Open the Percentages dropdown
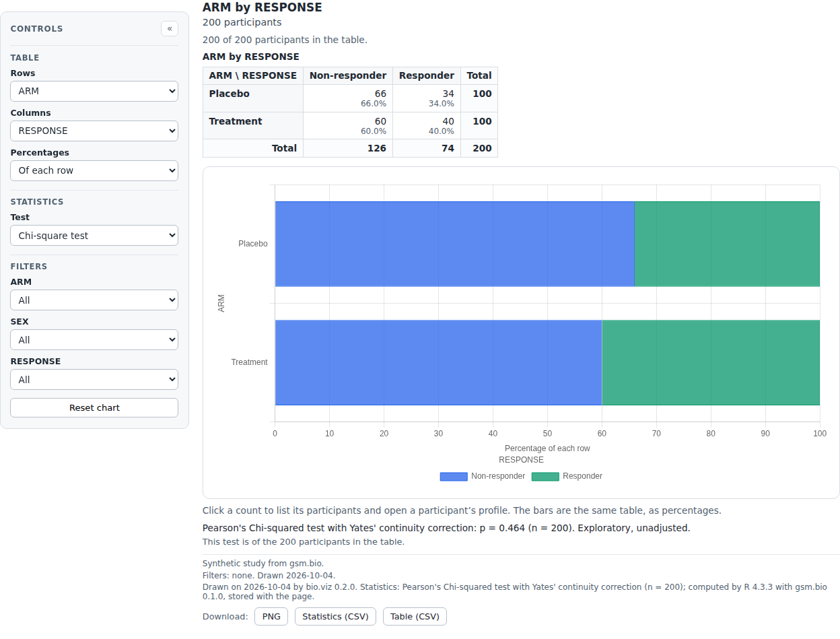The image size is (840, 639). point(94,170)
